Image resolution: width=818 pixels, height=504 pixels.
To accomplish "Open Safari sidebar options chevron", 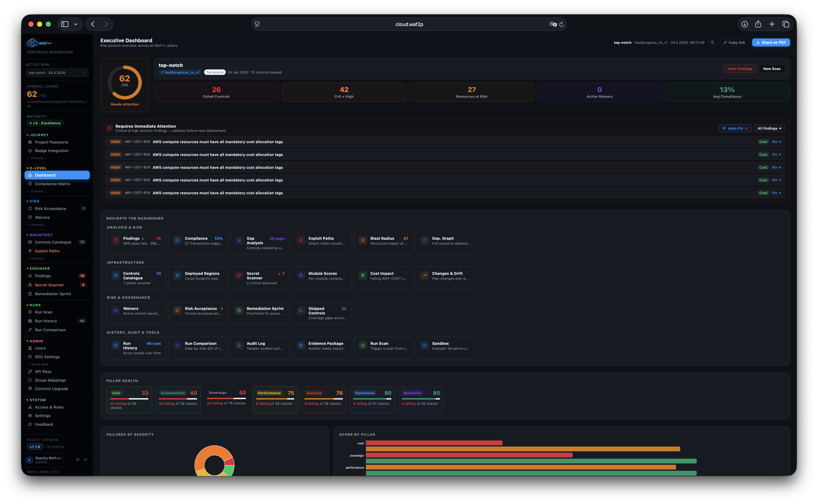I will 76,24.
